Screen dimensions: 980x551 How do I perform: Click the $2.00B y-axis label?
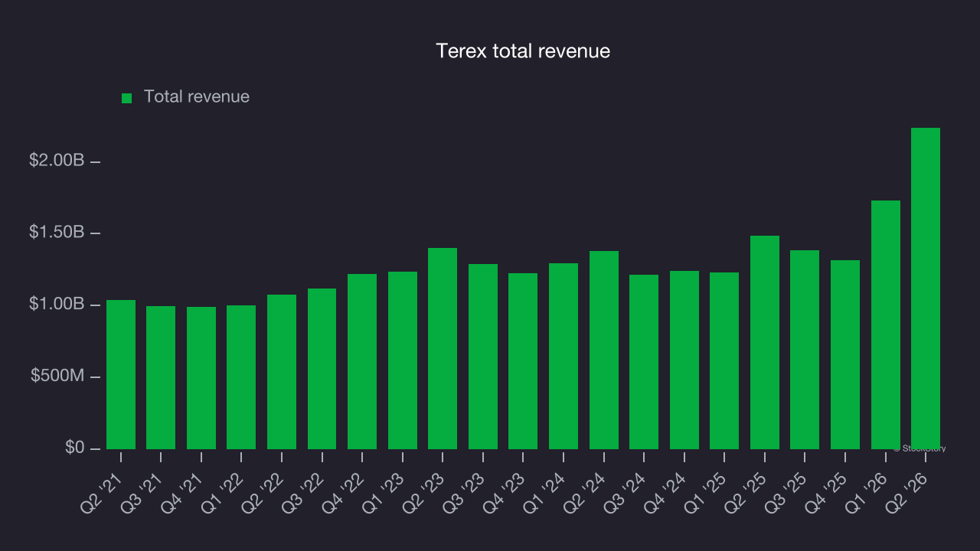point(57,161)
